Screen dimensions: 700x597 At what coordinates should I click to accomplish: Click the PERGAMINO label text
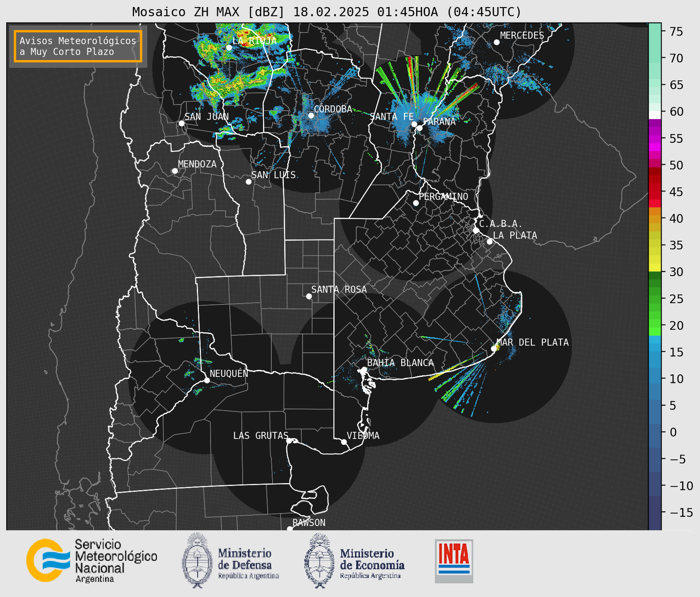pyautogui.click(x=443, y=196)
